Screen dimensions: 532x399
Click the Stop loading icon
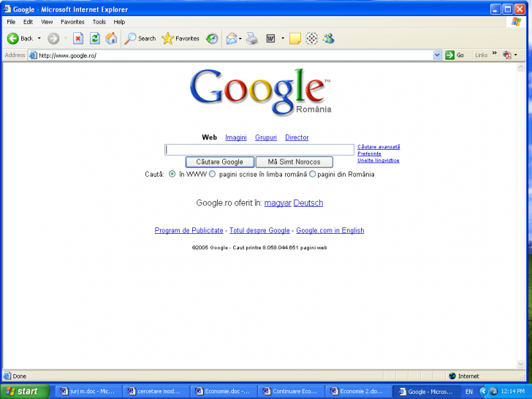(78, 39)
